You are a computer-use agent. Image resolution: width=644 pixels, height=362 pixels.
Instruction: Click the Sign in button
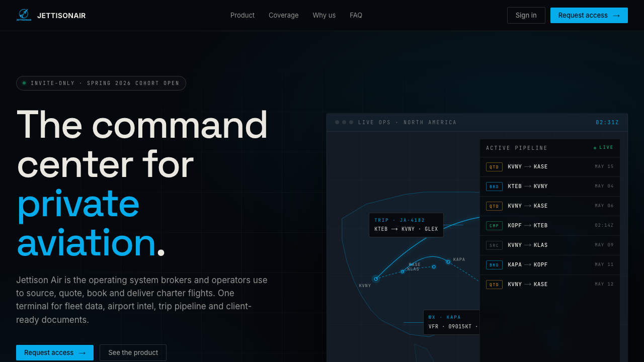click(x=526, y=16)
